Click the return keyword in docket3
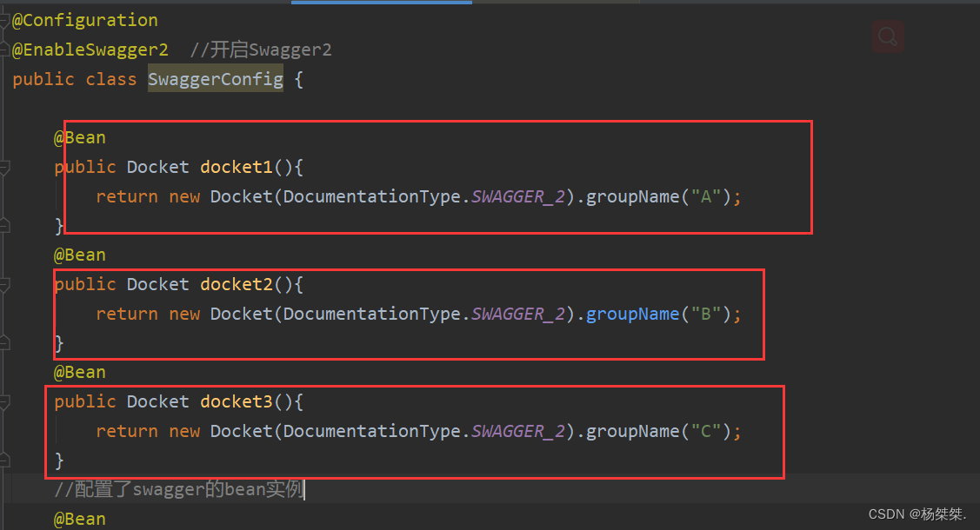 point(127,431)
